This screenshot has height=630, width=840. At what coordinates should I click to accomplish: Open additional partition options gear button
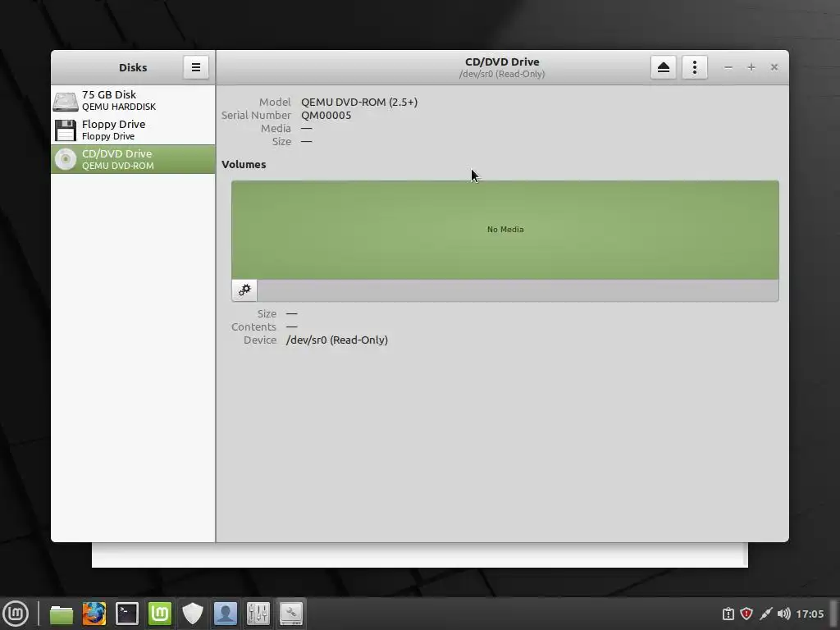point(244,290)
